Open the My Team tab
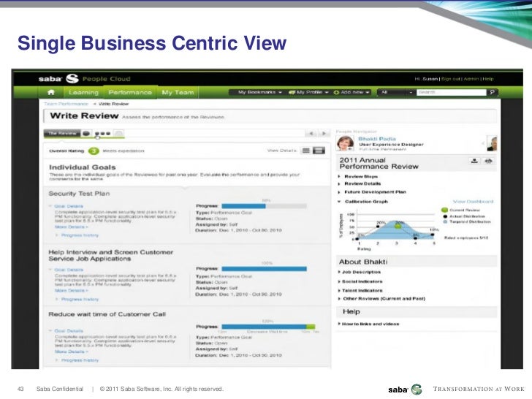 [178, 92]
